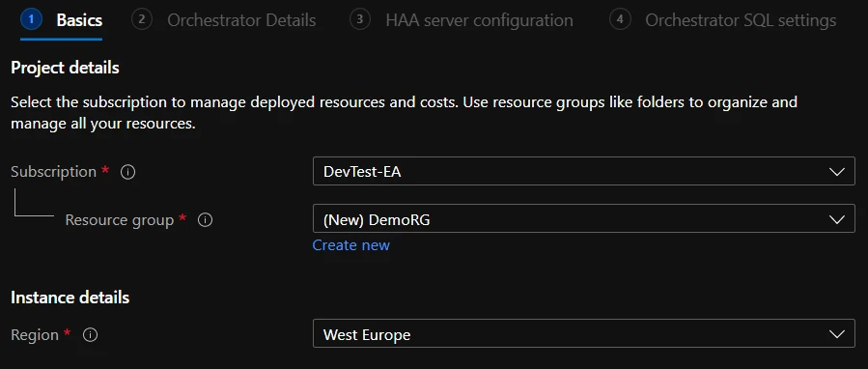Click step 4 circle icon for Orchestrator SQL

pyautogui.click(x=620, y=20)
